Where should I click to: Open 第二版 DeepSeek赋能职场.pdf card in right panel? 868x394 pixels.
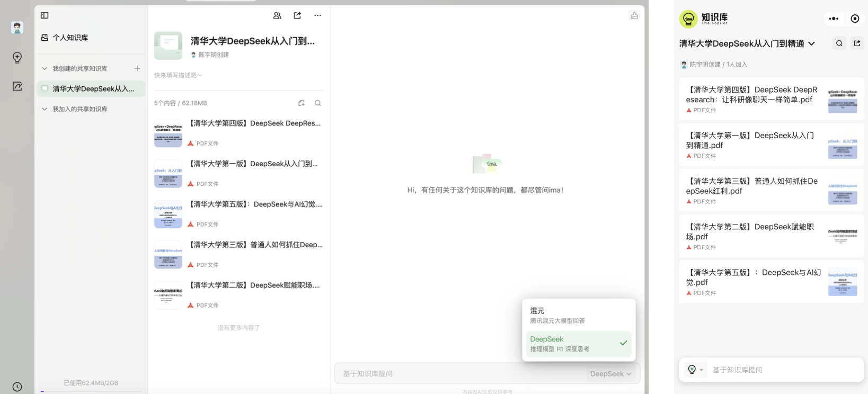point(772,236)
